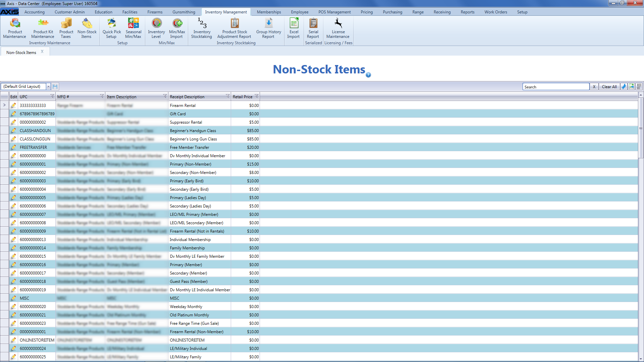Switch to the Firearms ribbon tab
The height and width of the screenshot is (362, 644).
pos(155,12)
